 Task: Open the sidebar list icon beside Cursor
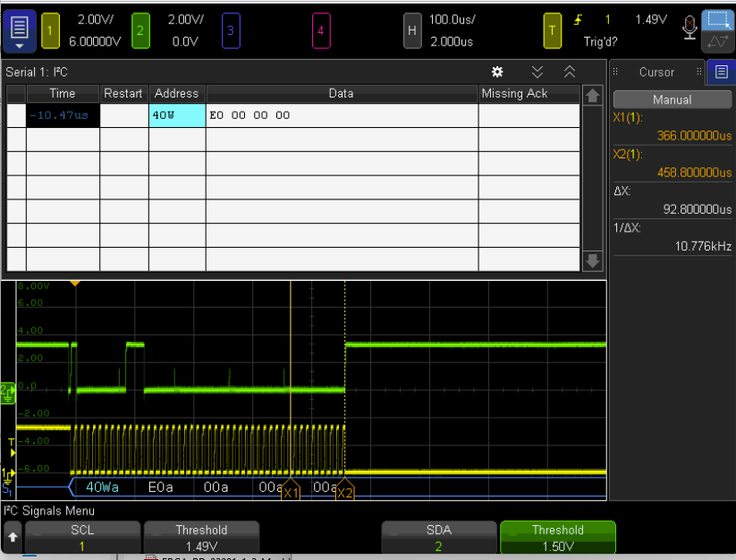[x=720, y=72]
